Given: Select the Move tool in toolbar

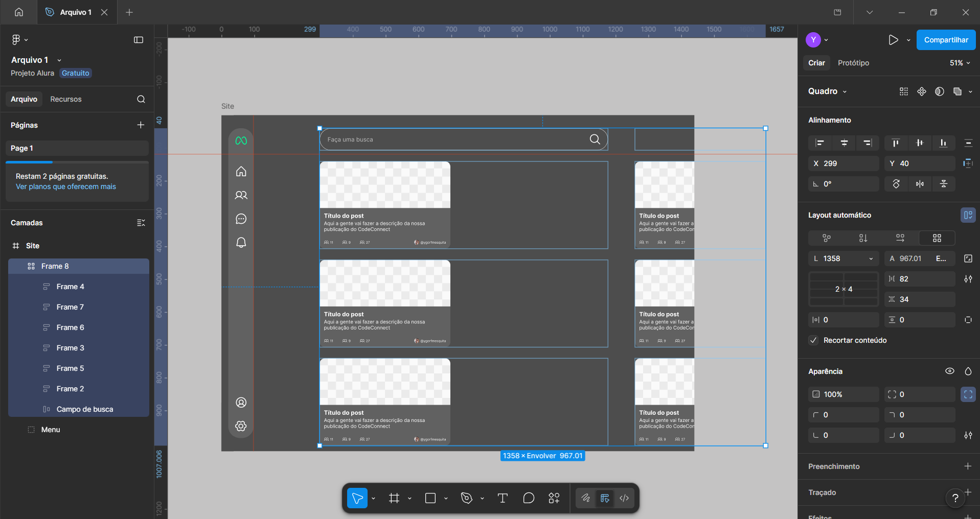Looking at the screenshot, I should 357,498.
